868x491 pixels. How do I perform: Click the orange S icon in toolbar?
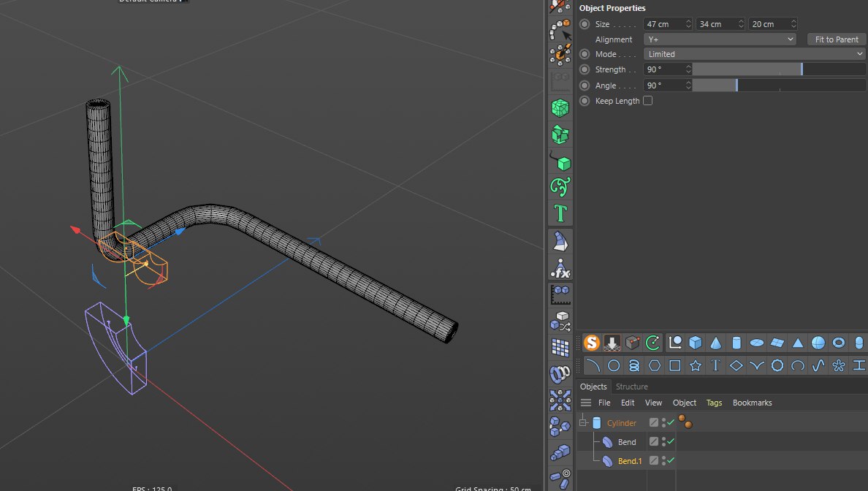click(591, 343)
